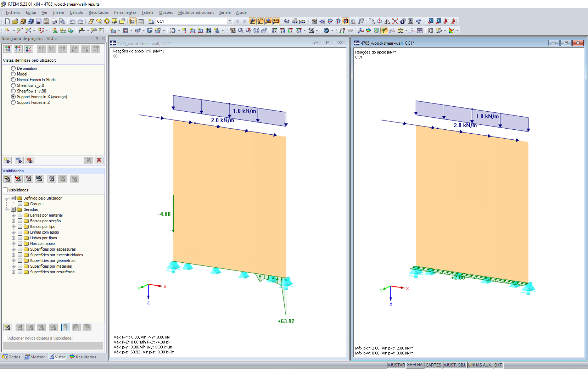Set navigator view in -Y direction
588x369 pixels.
coord(18,49)
